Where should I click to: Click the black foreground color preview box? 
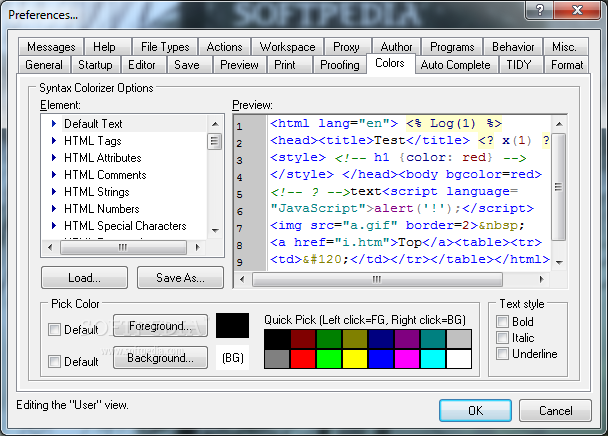(233, 326)
